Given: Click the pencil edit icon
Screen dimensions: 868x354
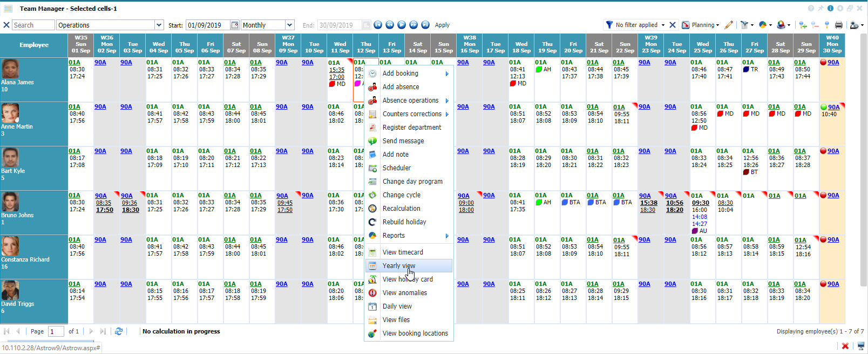Looking at the screenshot, I should [x=729, y=25].
